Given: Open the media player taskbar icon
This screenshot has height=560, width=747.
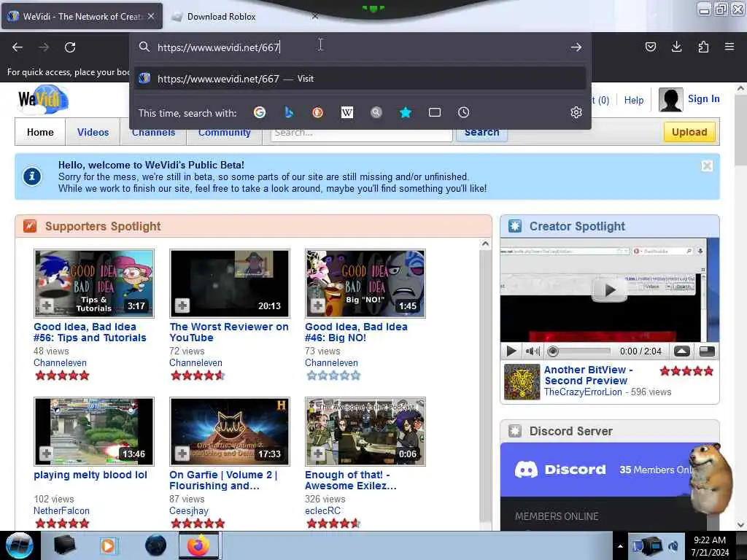Looking at the screenshot, I should tap(108, 545).
